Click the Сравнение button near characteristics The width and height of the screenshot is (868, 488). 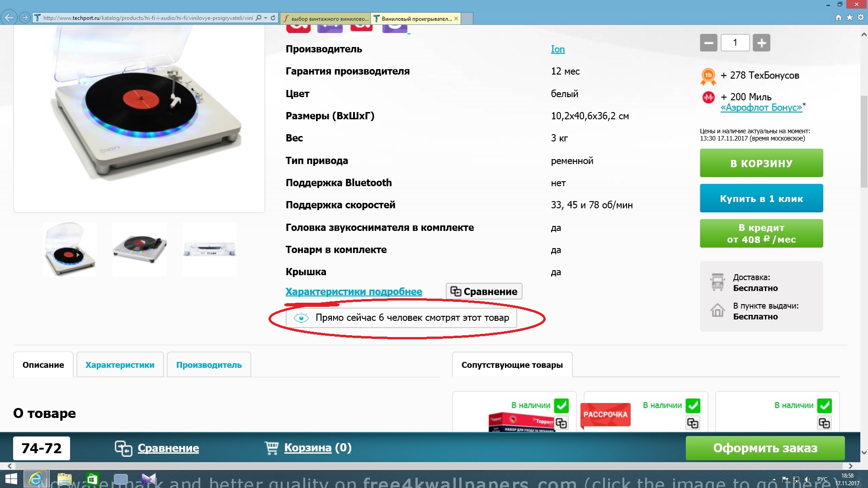(484, 291)
